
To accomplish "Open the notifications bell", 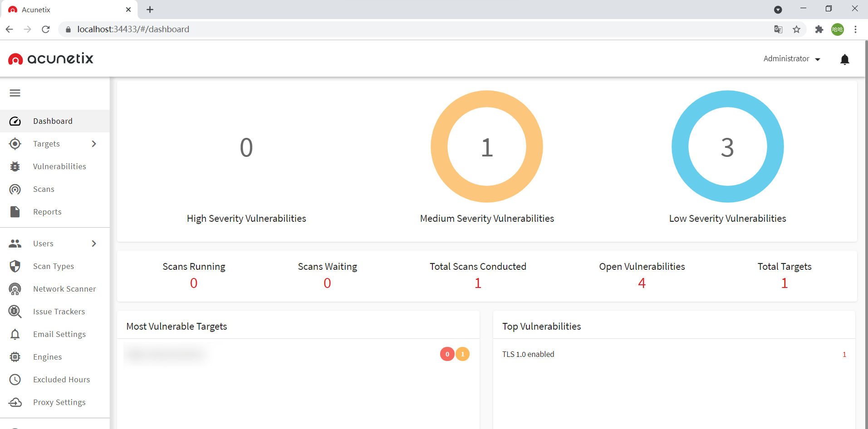I will point(844,59).
